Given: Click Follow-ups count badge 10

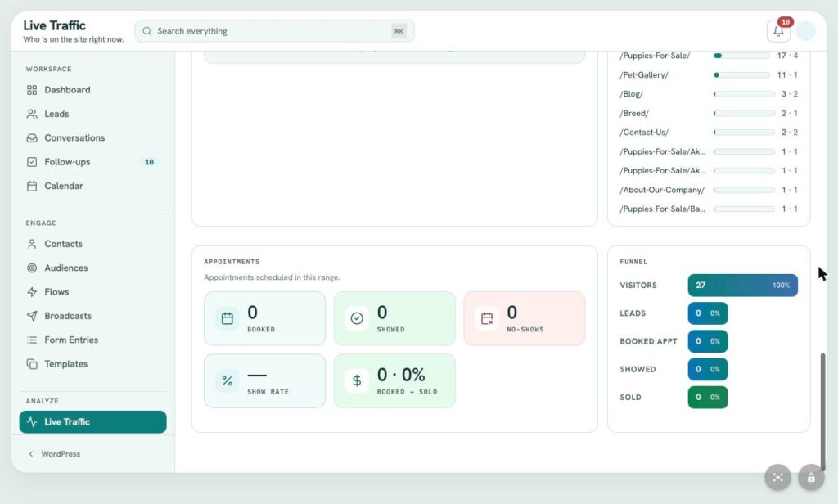Looking at the screenshot, I should 149,162.
